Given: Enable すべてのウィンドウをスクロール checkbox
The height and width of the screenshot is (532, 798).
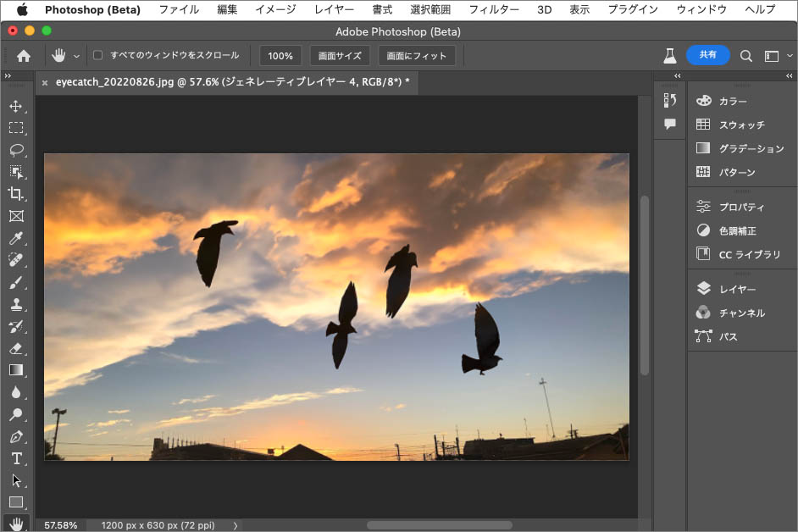Looking at the screenshot, I should pos(97,55).
